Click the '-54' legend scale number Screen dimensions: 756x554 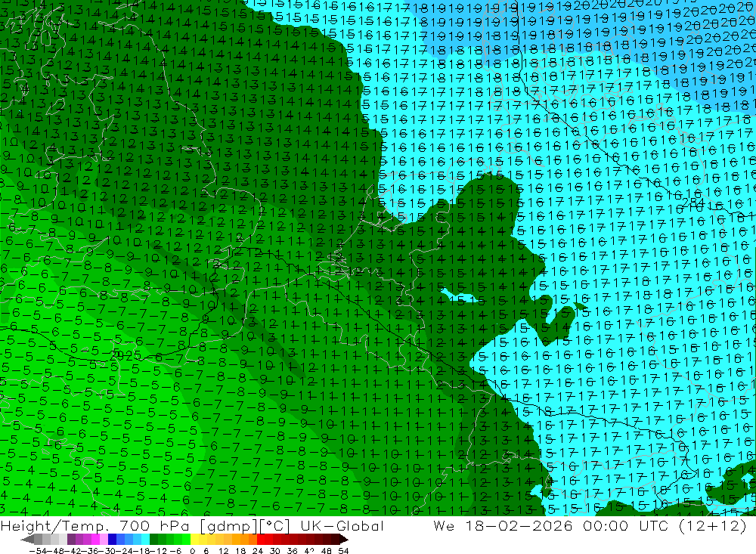click(x=38, y=551)
